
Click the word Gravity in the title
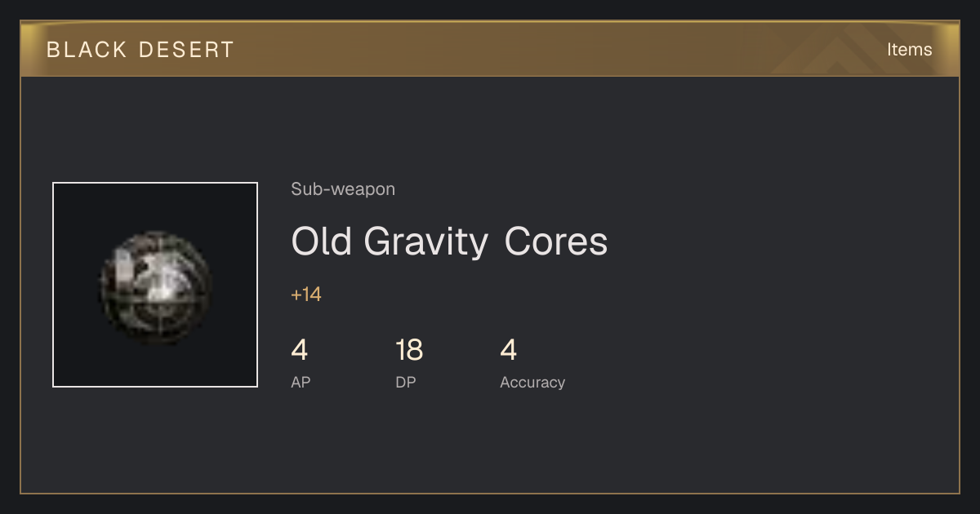[x=425, y=242]
